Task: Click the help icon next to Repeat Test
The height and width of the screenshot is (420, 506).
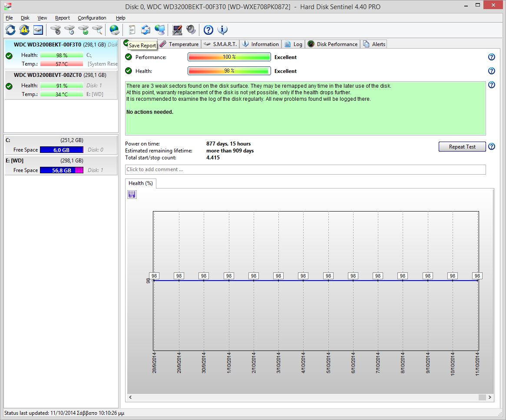Action: [x=492, y=146]
